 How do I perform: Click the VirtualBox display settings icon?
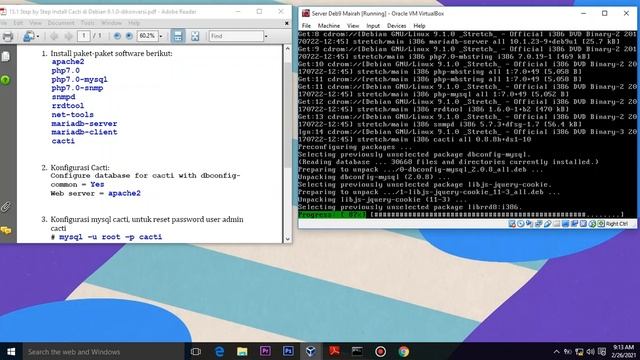tap(565, 224)
